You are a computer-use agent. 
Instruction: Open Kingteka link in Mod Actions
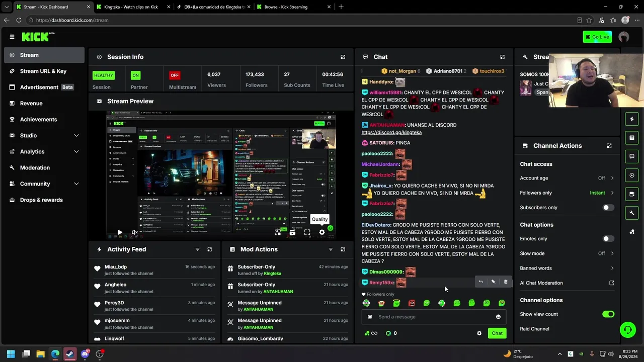(x=273, y=274)
